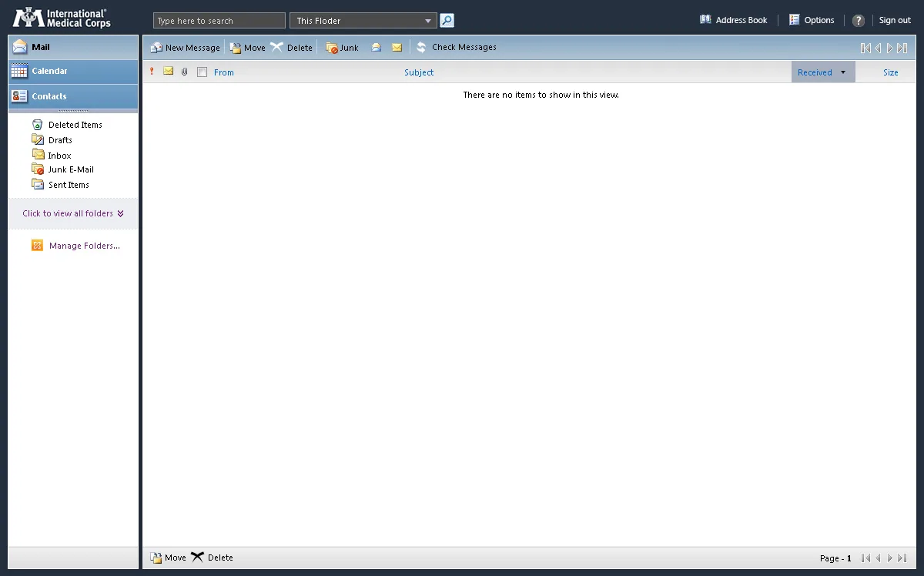This screenshot has height=576, width=924.
Task: Go to last page via top toolbar arrow
Action: (902, 49)
